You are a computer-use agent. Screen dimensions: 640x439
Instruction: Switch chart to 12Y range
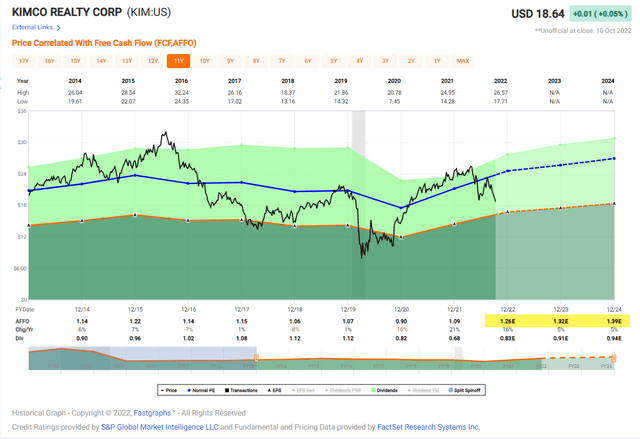click(x=153, y=61)
